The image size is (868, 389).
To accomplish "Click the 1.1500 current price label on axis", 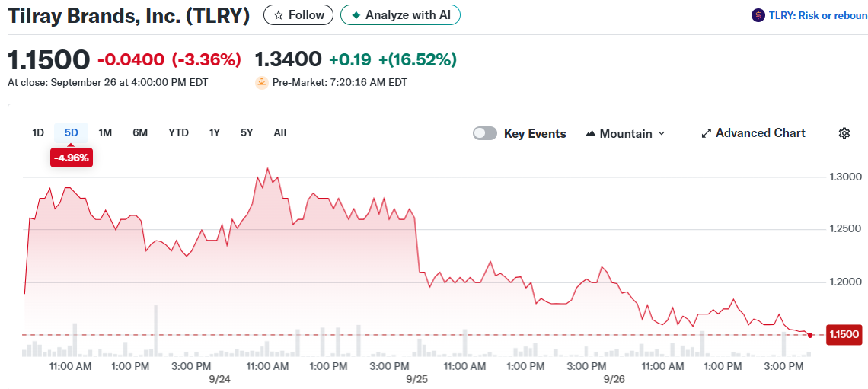I will (843, 334).
